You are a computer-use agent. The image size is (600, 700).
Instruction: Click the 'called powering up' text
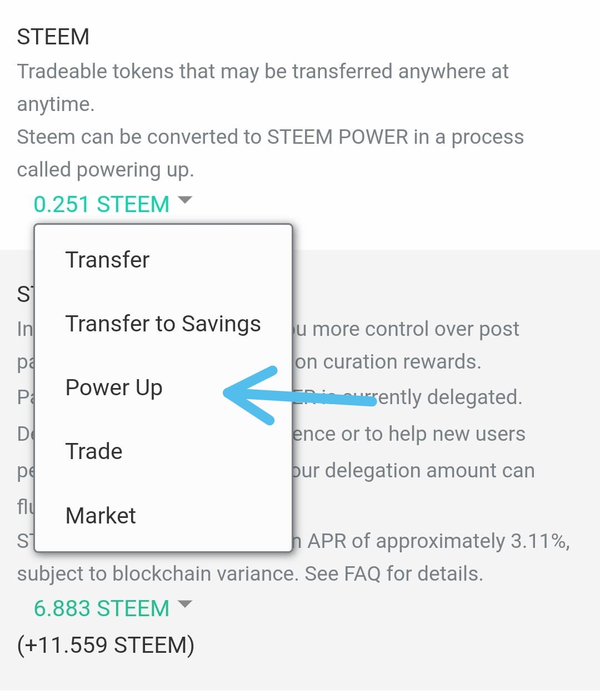click(106, 170)
